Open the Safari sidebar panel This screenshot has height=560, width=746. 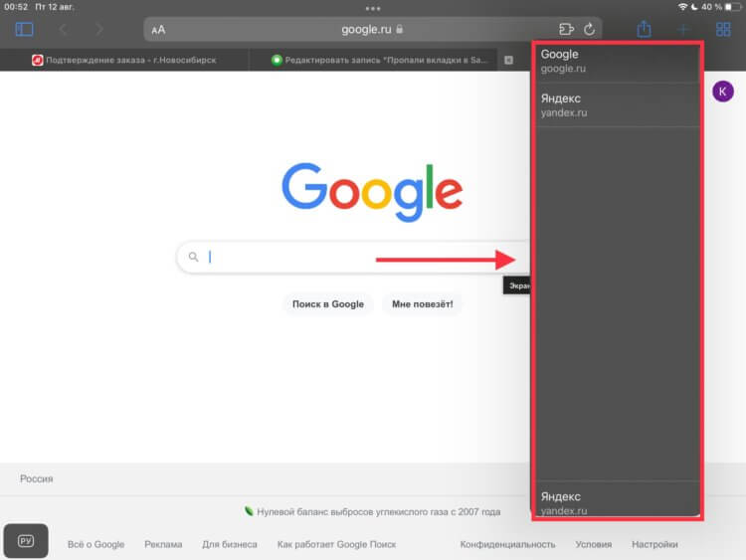point(24,30)
